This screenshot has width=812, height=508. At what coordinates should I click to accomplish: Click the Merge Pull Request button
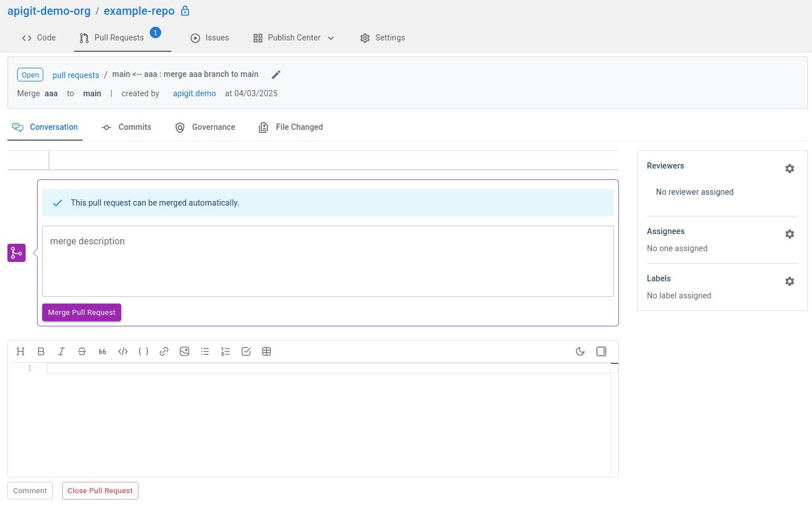pyautogui.click(x=81, y=312)
